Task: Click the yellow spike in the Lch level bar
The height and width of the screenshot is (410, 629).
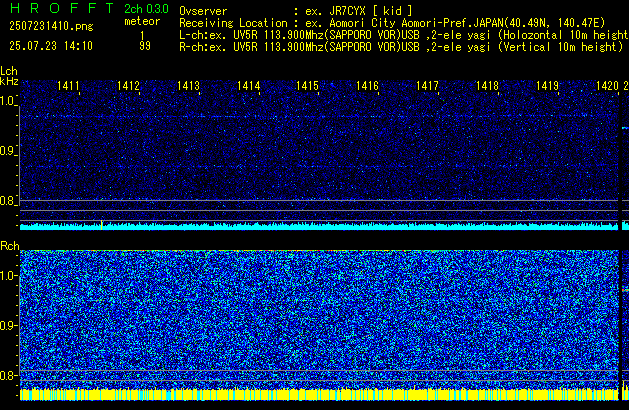Action: [x=101, y=225]
